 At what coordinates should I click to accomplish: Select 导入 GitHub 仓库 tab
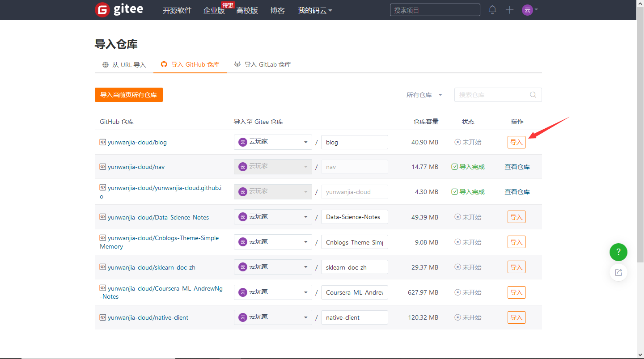(x=190, y=64)
